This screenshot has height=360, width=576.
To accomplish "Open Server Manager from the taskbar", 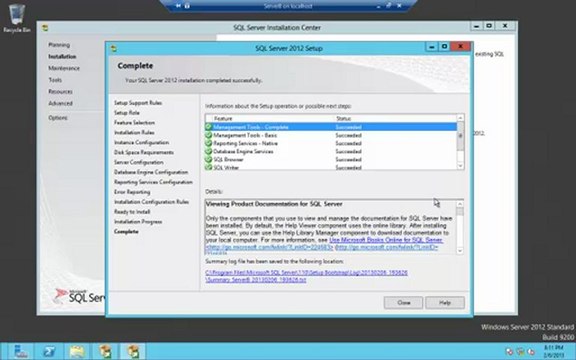I will click(x=20, y=352).
